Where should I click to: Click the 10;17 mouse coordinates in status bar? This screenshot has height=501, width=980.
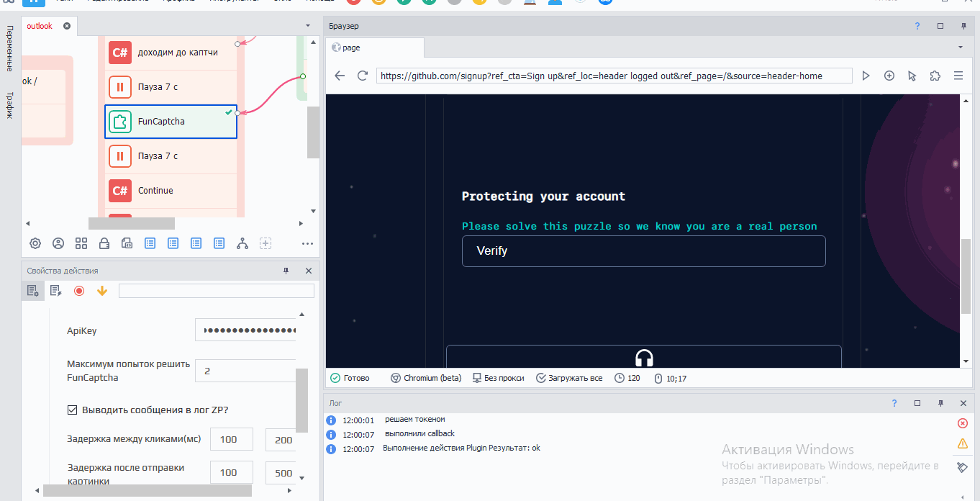[670, 378]
